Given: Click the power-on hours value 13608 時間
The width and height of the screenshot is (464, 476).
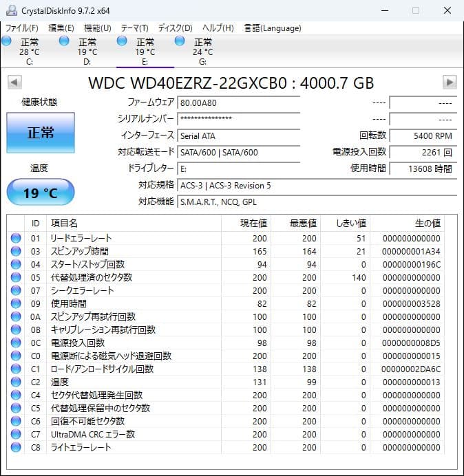Looking at the screenshot, I should coord(423,169).
